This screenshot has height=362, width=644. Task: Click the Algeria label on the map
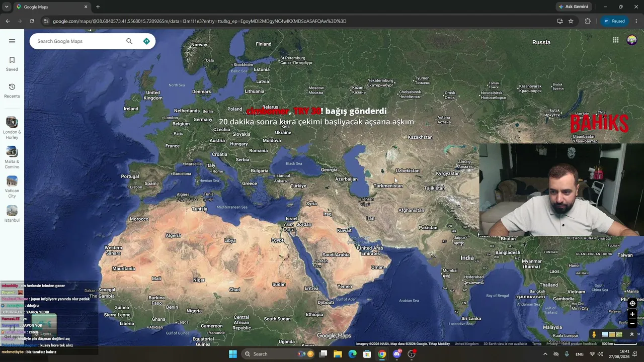point(173,236)
